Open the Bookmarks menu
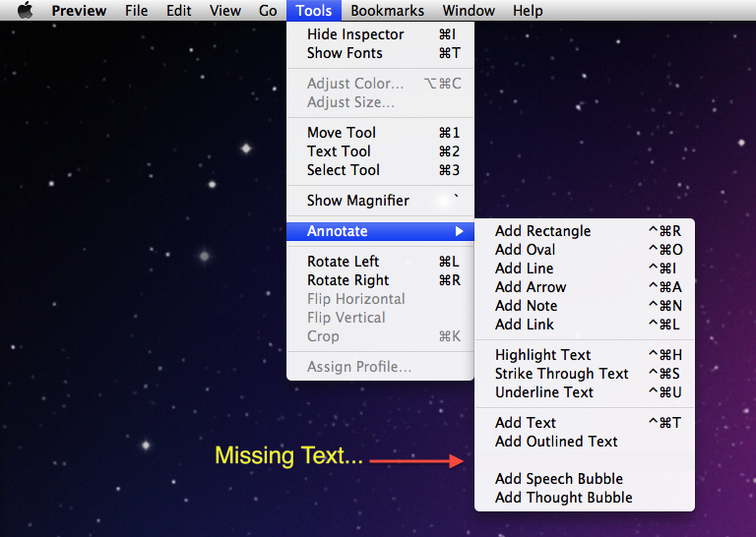The height and width of the screenshot is (537, 756). (x=387, y=10)
